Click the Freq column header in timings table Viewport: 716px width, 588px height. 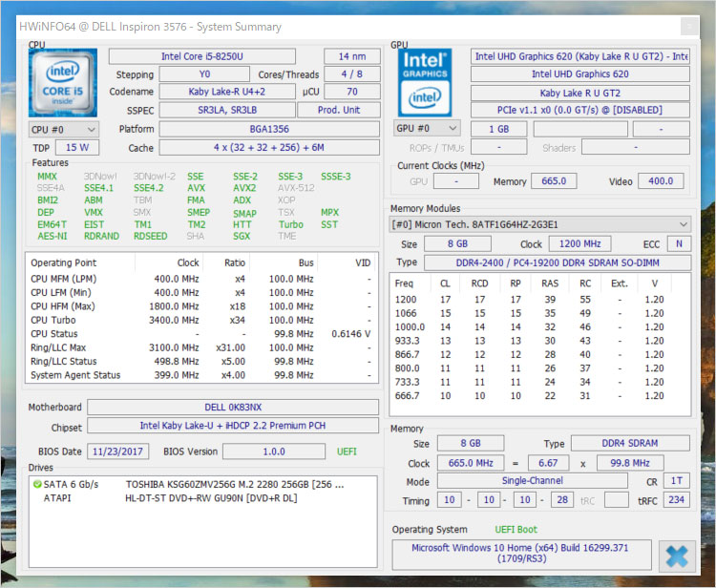click(404, 283)
